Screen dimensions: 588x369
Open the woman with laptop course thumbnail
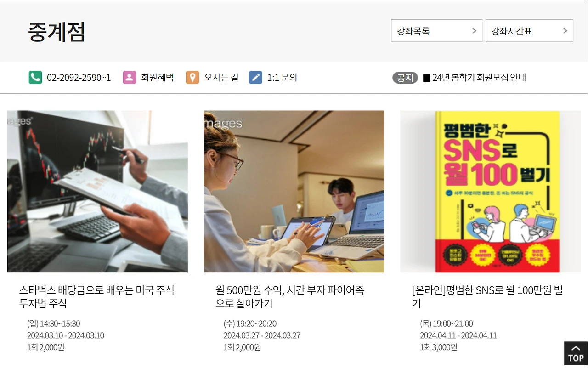click(294, 191)
